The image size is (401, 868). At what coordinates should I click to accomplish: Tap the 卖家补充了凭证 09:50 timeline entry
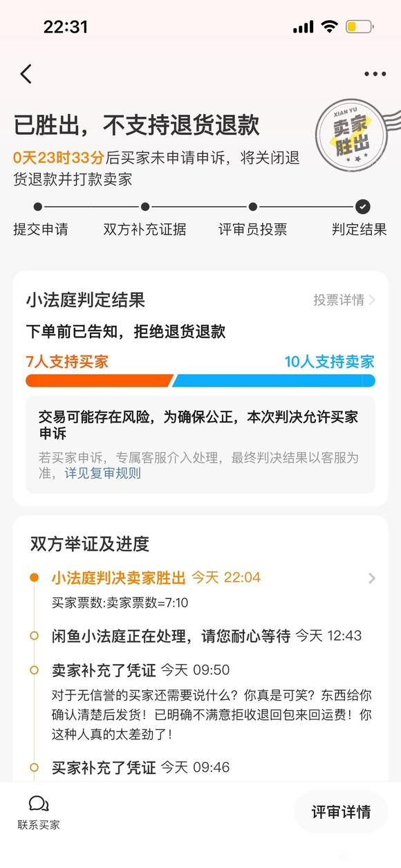point(200,703)
